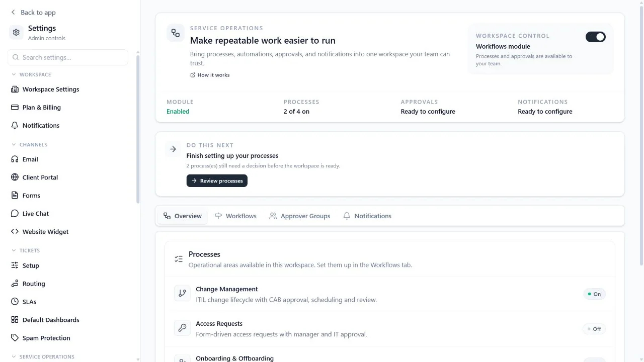Image resolution: width=644 pixels, height=362 pixels.
Task: Click the Live Chat bubble icon
Action: click(15, 214)
